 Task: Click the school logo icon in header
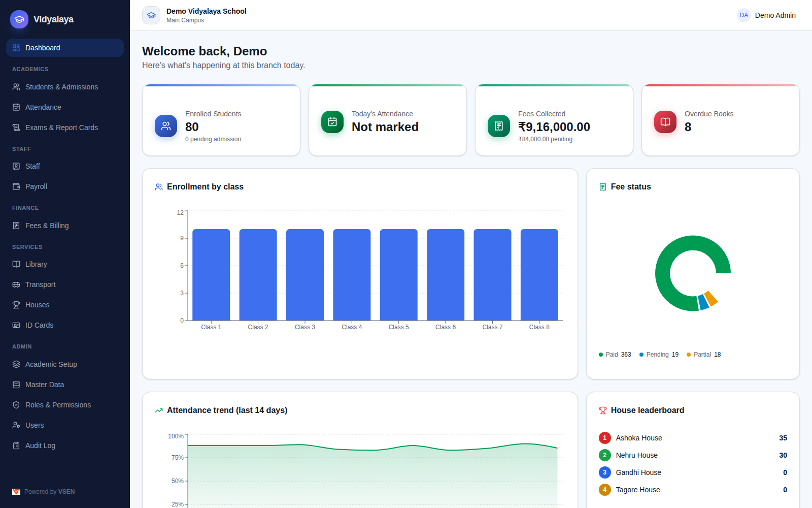coord(151,15)
